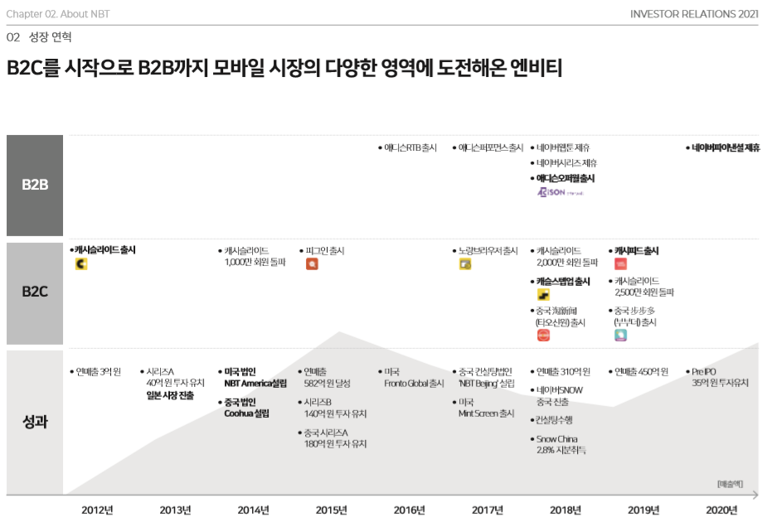
Task: Select the 성과 row label box
Action: tap(35, 423)
